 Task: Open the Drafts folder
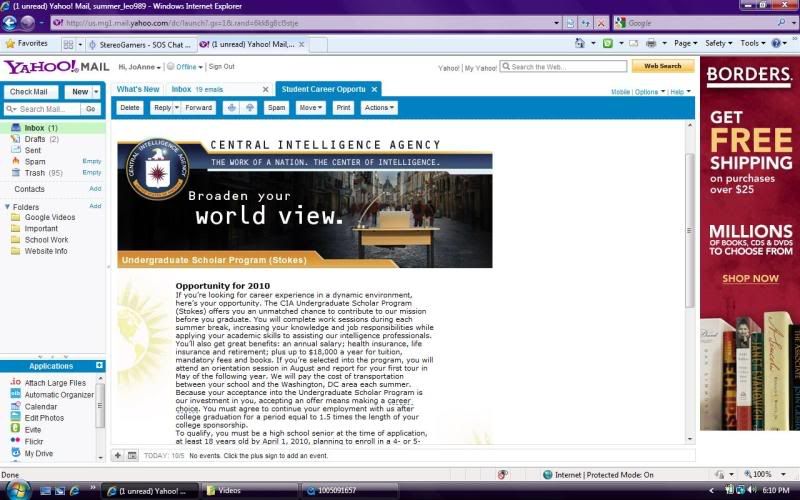click(35, 139)
